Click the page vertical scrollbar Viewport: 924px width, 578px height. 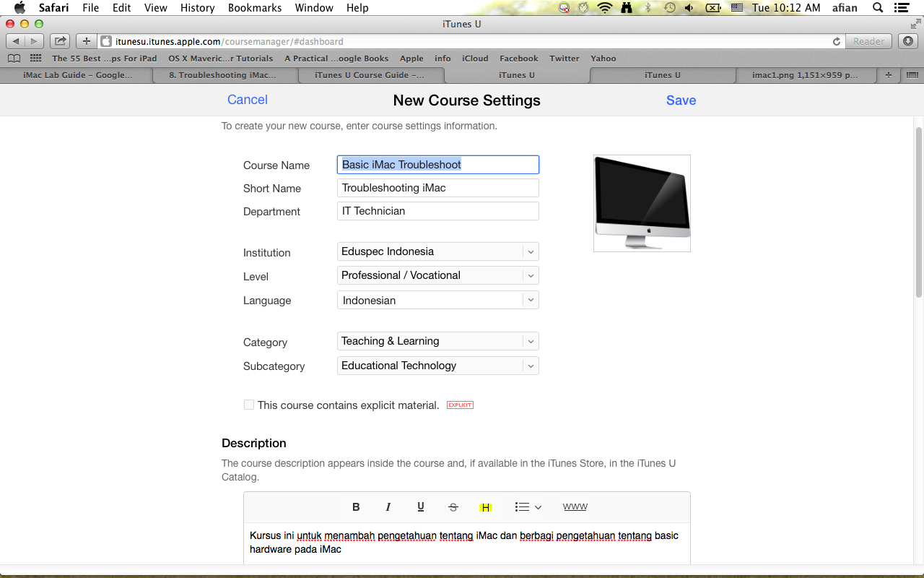pyautogui.click(x=918, y=212)
